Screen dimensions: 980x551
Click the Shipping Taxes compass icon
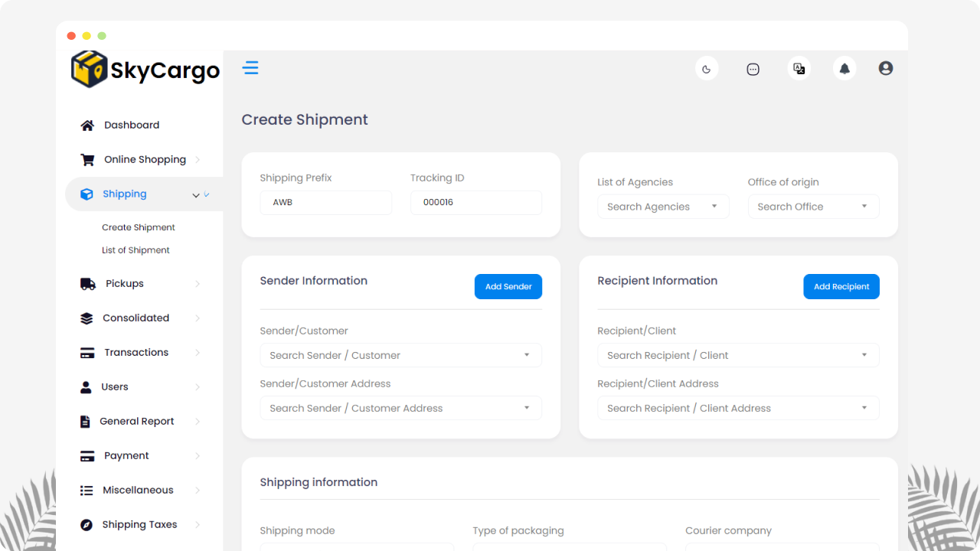tap(87, 525)
